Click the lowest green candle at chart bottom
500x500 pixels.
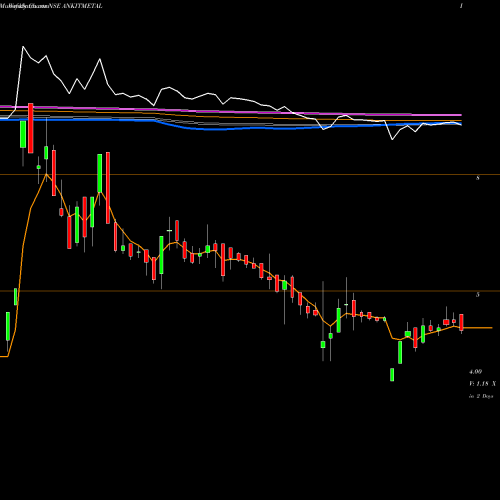click(392, 375)
